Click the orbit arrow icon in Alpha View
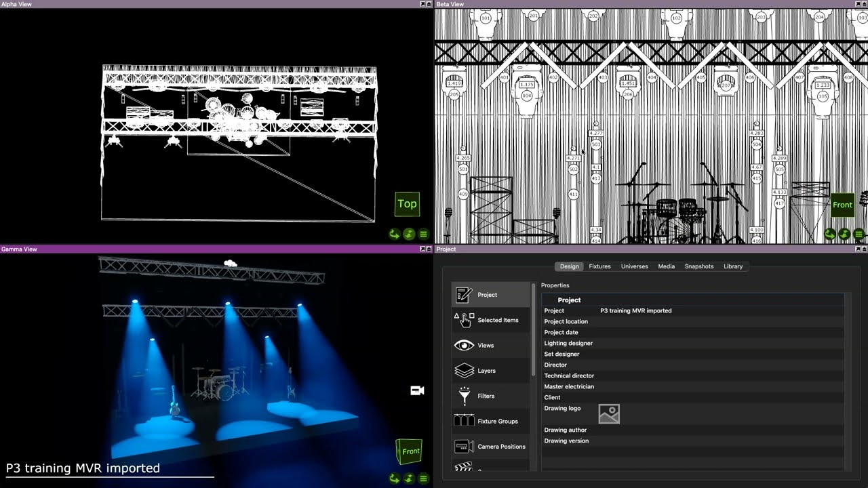The image size is (868, 488). [x=394, y=234]
